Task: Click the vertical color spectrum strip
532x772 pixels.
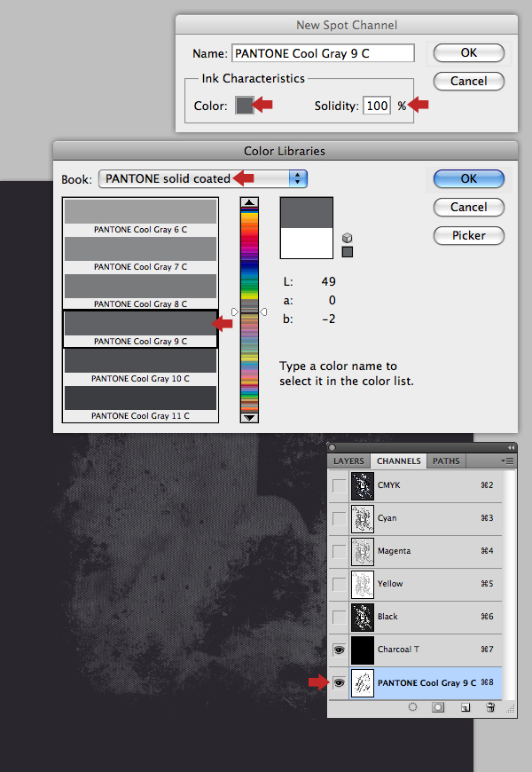Action: point(249,311)
